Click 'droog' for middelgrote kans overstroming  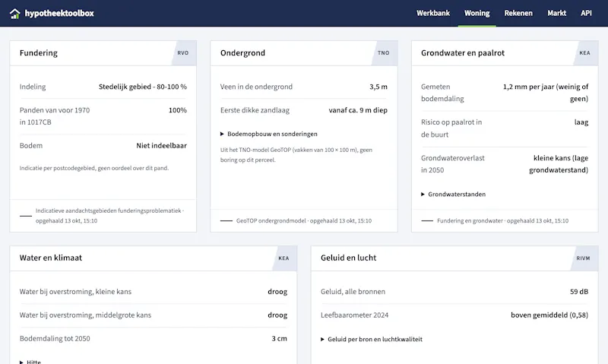[277, 315]
